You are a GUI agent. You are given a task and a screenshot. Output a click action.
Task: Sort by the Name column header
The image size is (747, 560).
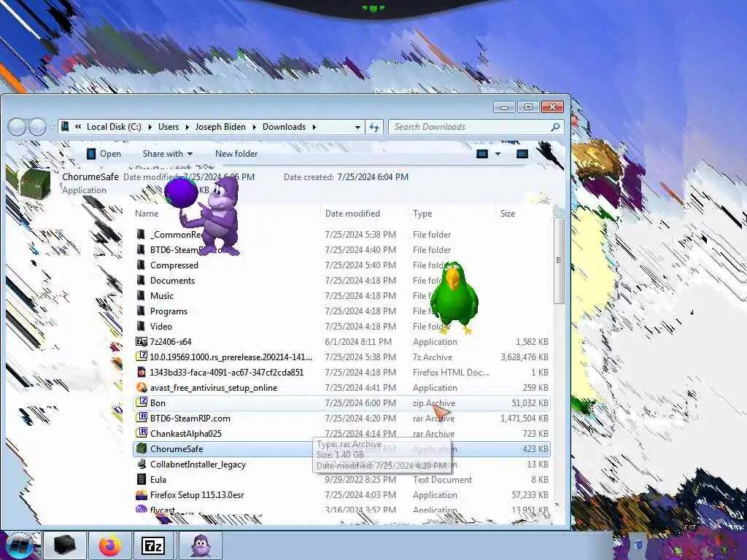pyautogui.click(x=147, y=214)
